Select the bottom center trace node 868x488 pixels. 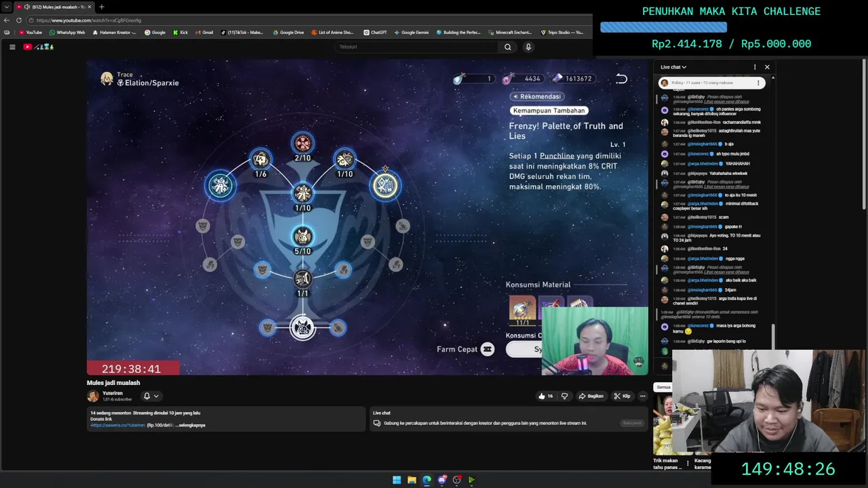pyautogui.click(x=302, y=328)
